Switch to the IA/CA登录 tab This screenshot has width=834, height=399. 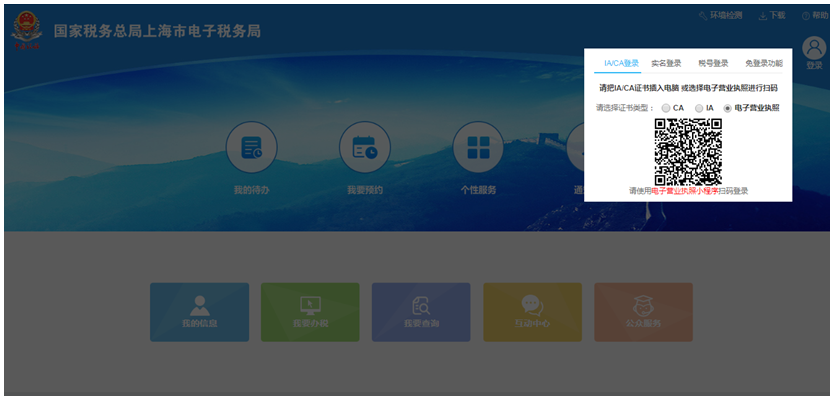tap(621, 63)
